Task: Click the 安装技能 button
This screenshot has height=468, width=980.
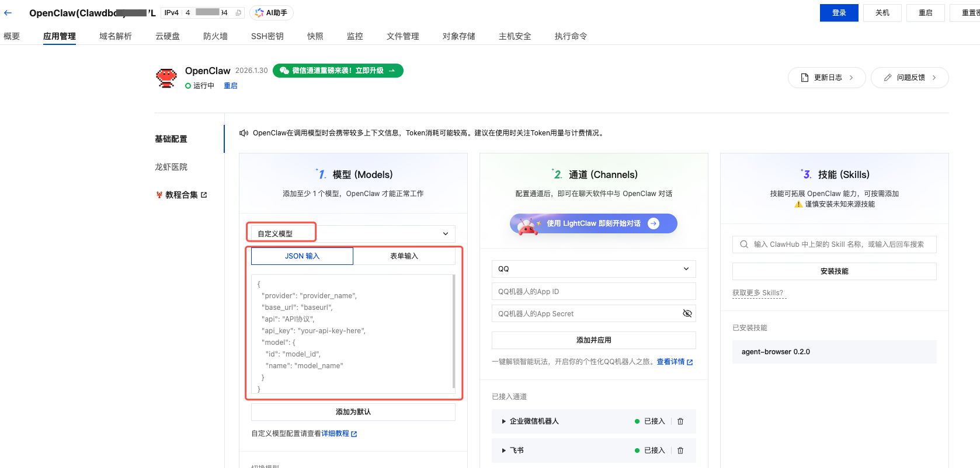Action: click(835, 271)
